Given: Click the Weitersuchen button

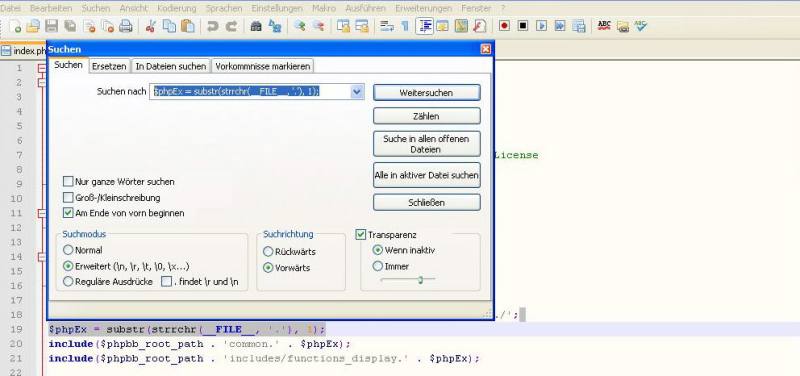Looking at the screenshot, I should [427, 92].
